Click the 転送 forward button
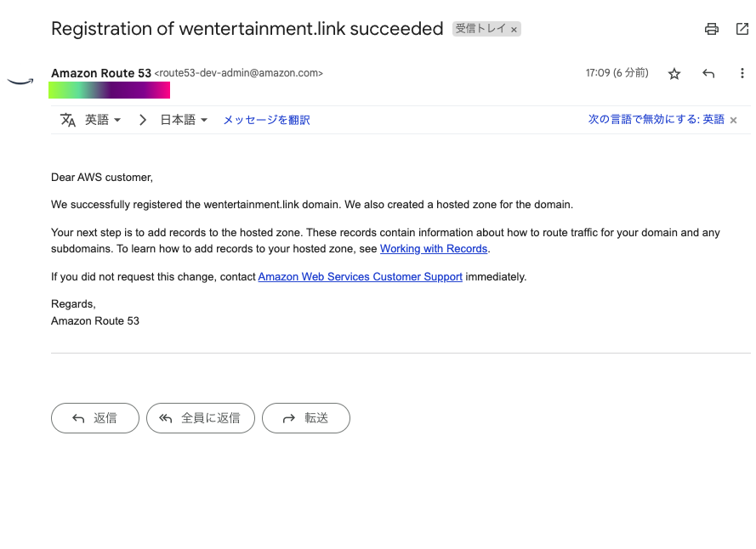 point(306,418)
